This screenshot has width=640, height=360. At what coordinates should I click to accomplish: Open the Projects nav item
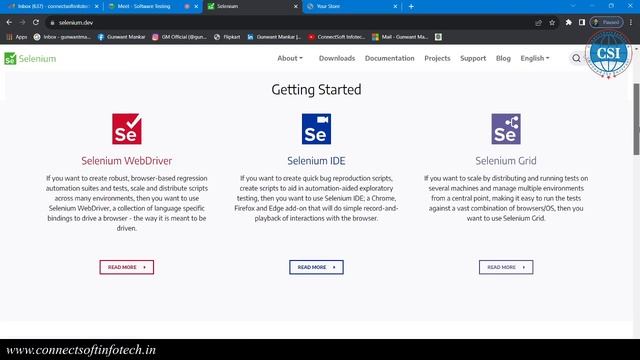[x=437, y=58]
